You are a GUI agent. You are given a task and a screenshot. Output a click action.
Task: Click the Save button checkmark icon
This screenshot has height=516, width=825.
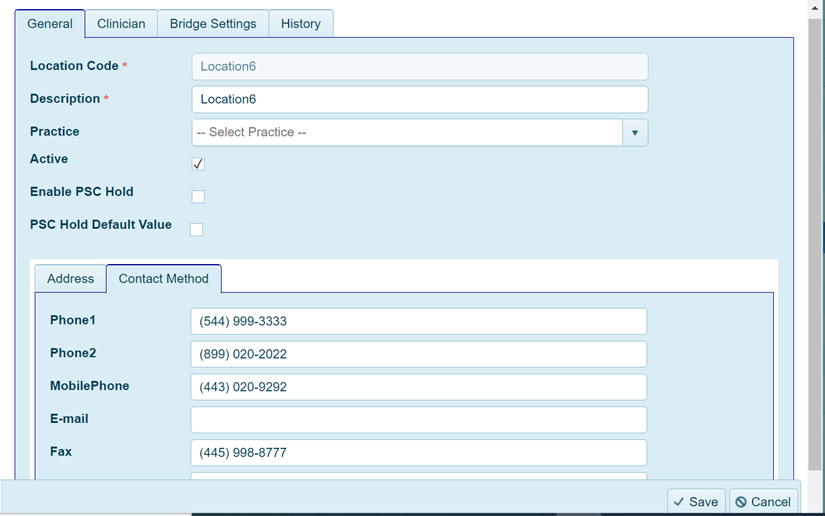coord(679,502)
